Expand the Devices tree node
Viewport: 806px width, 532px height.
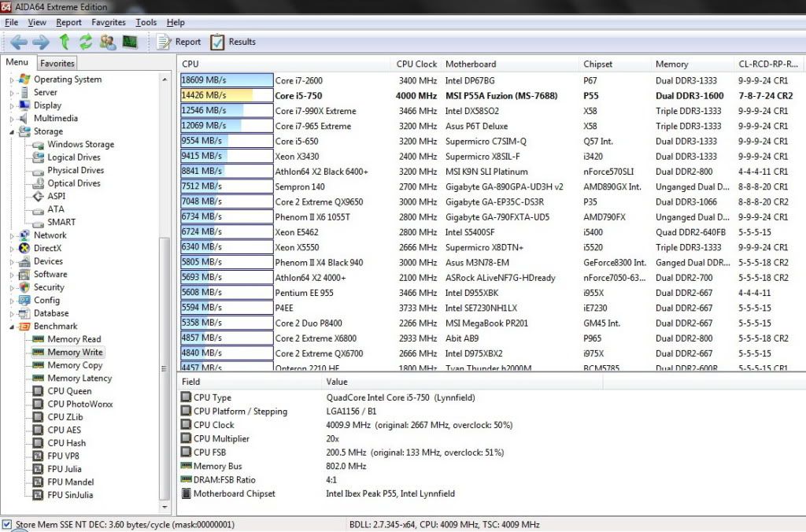[12, 261]
